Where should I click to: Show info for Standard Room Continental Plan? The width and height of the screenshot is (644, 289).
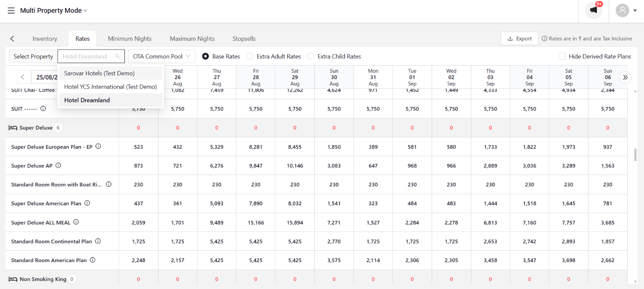tap(98, 241)
